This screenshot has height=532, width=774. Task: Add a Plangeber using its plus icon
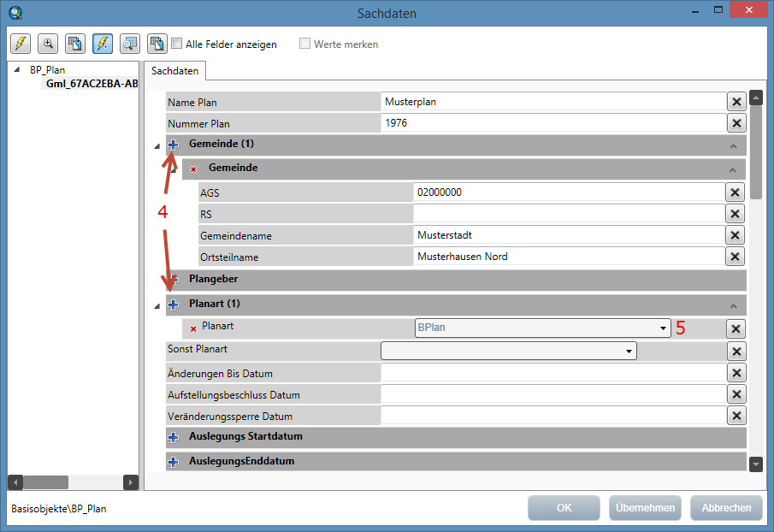pos(173,280)
